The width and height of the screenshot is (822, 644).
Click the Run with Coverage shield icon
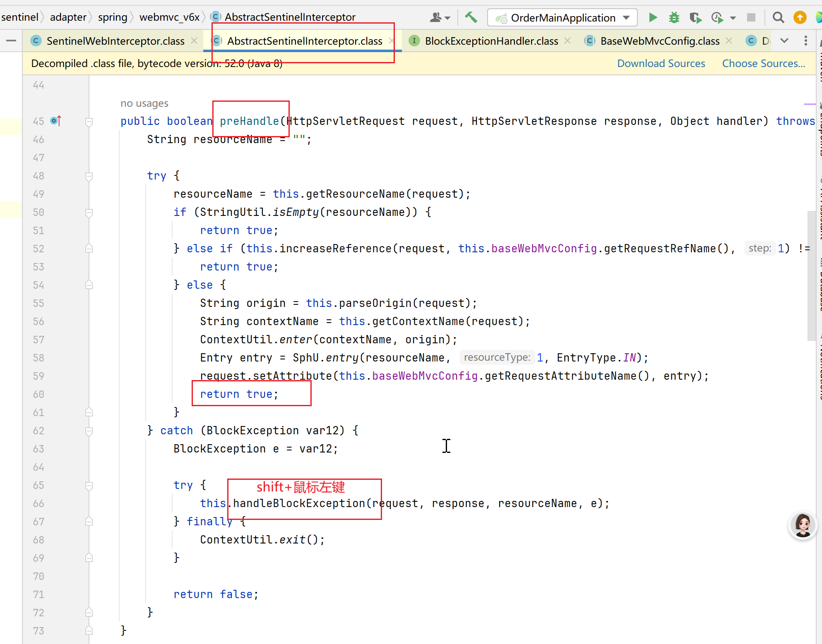tap(695, 17)
